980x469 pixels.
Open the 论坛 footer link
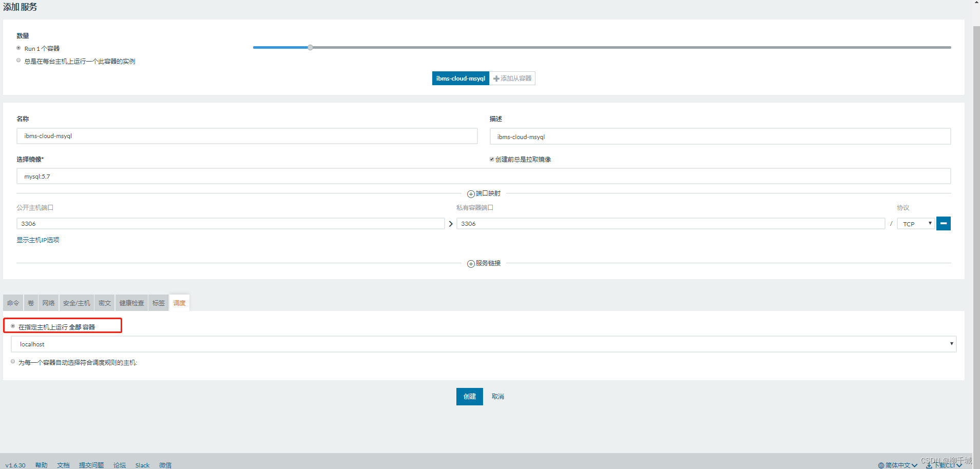[120, 465]
